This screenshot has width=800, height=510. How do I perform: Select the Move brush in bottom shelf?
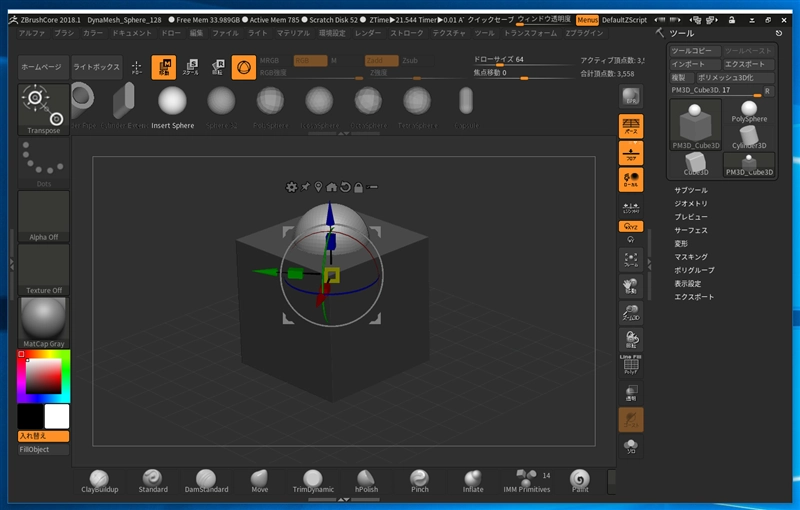tap(260, 481)
